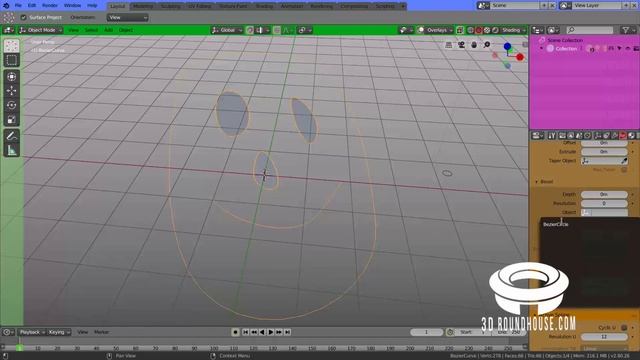This screenshot has width=640, height=360.
Task: Switch to wireframe shading mode
Action: pyautogui.click(x=470, y=30)
